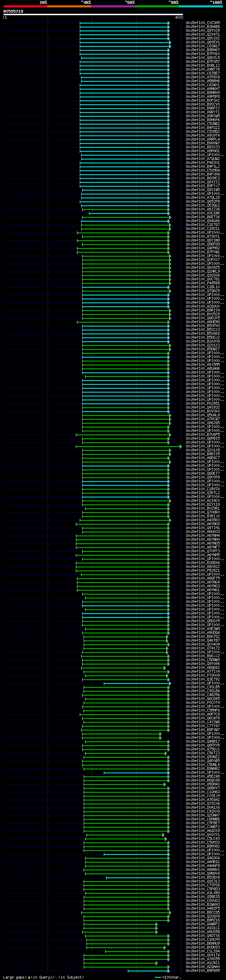This screenshot has width=226, height=980.
Task: Open hit UniRef100_Q56FD9
Action: click(203, 244)
